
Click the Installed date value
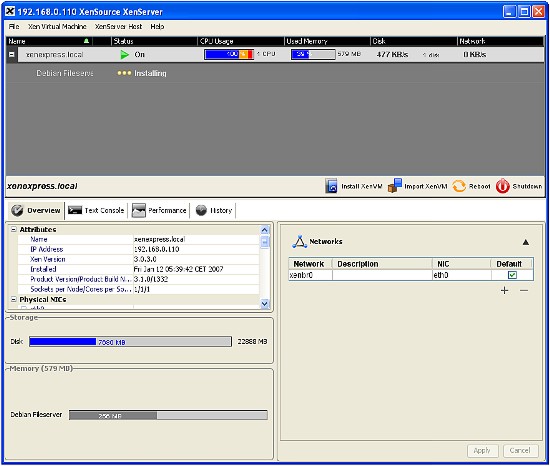(x=178, y=269)
